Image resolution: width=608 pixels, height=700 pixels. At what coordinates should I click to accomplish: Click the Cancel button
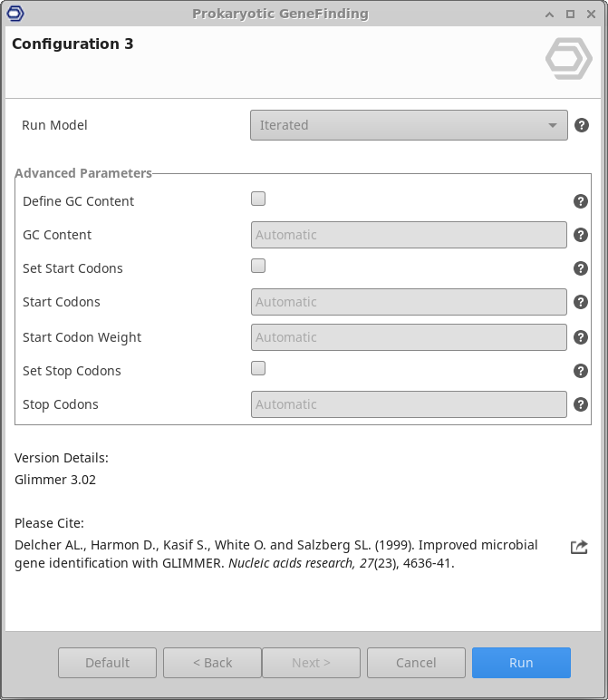pos(416,663)
